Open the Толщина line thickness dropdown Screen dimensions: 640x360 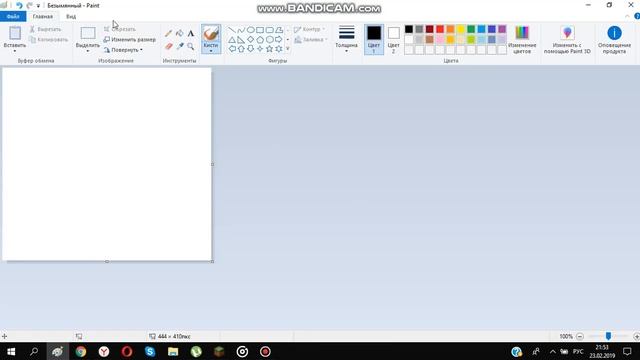point(346,40)
